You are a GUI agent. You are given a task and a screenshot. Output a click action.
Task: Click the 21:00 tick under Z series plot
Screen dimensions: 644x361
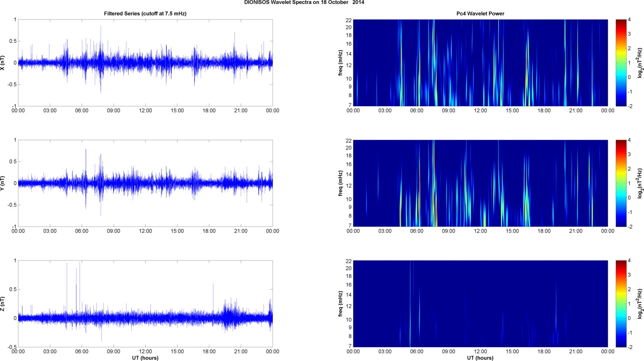(241, 352)
